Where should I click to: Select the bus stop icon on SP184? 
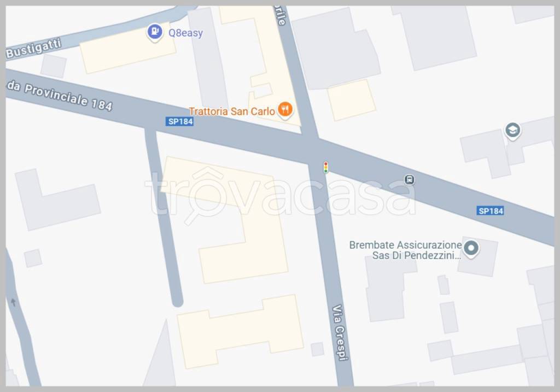[x=409, y=179]
